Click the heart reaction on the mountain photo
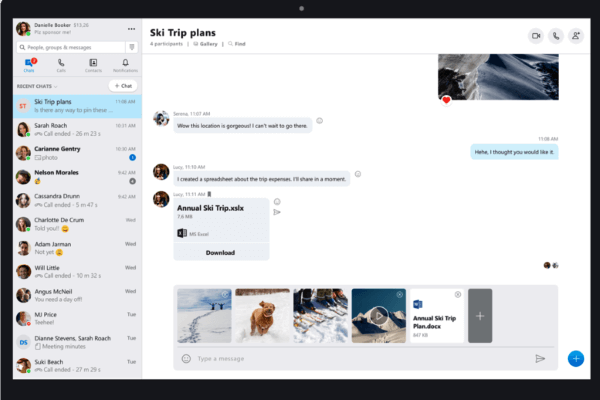The height and width of the screenshot is (400, 600). pyautogui.click(x=446, y=100)
